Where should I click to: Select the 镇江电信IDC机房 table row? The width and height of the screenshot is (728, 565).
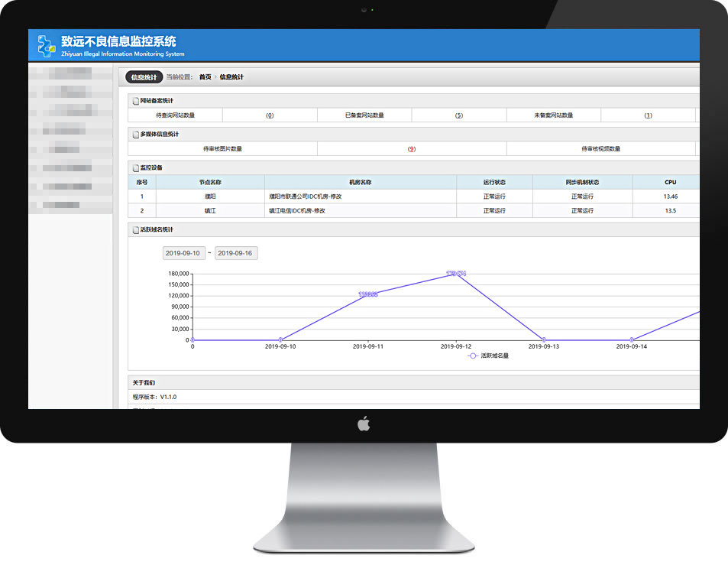360,210
